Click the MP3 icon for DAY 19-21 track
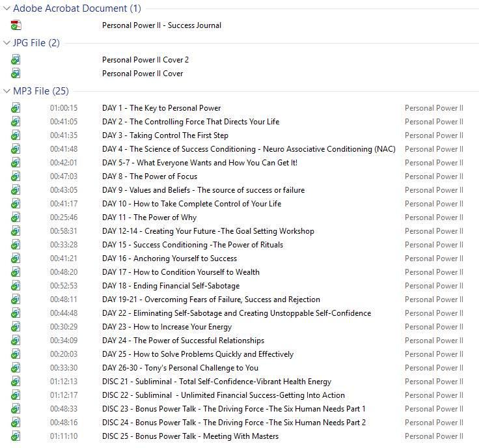The image size is (479, 448). [x=16, y=300]
